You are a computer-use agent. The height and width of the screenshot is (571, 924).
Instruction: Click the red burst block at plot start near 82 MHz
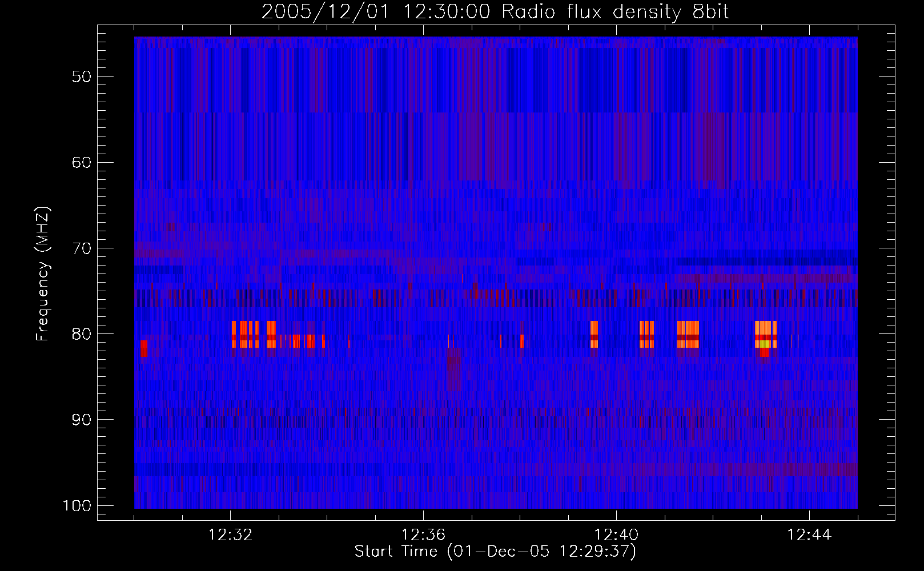click(144, 348)
